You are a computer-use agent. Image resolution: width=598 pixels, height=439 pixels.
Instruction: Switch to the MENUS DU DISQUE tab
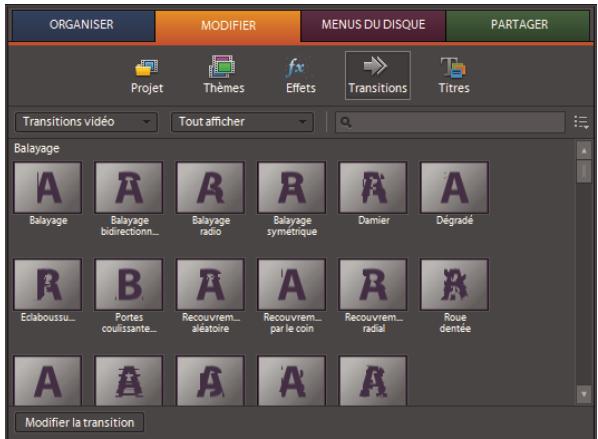click(373, 25)
